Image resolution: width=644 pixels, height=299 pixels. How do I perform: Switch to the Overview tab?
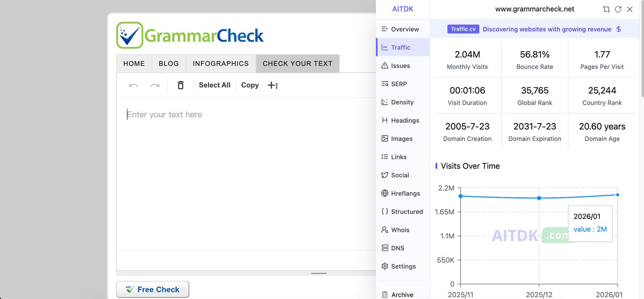click(x=405, y=29)
